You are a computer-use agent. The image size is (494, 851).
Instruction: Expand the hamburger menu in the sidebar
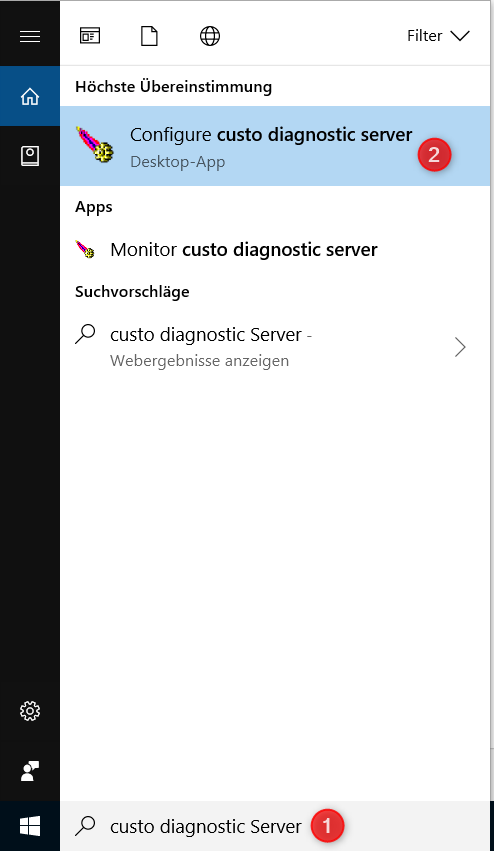pyautogui.click(x=30, y=36)
